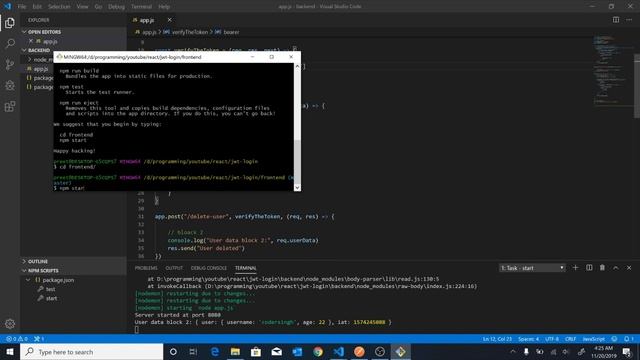
Task: Open Visual Studio Code taskbar icon
Action: pos(338,351)
